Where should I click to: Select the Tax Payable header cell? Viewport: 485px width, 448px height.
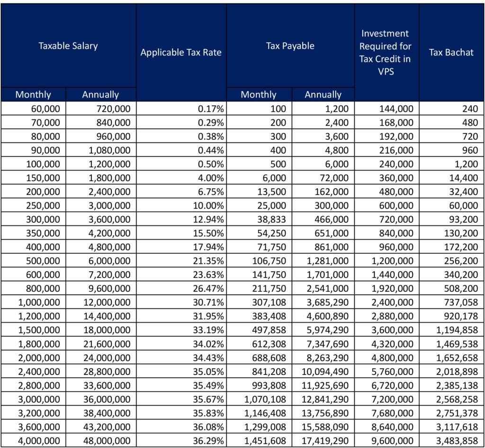click(290, 46)
